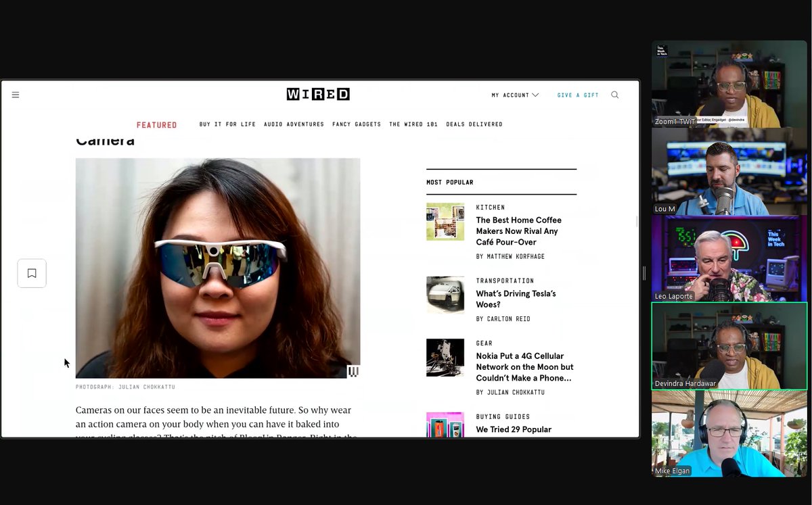
Task: Open the Best Home Coffee Makers article
Action: (x=518, y=231)
